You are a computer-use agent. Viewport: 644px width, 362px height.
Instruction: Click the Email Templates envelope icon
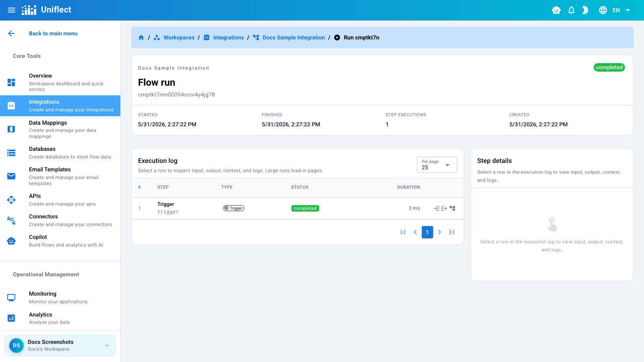11,176
